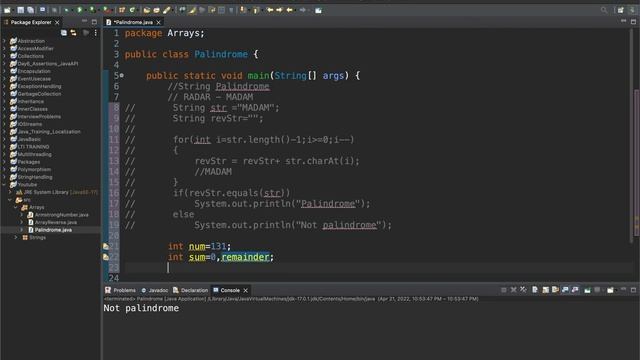Close the Palindrome.java editor tab
640x360 pixels.
tap(159, 22)
